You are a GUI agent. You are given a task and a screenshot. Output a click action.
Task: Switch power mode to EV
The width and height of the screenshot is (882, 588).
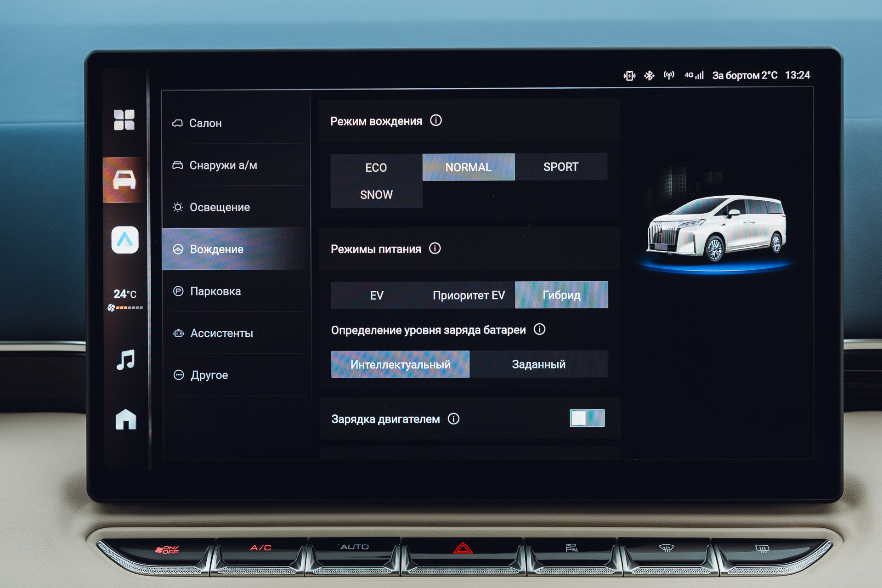click(376, 295)
